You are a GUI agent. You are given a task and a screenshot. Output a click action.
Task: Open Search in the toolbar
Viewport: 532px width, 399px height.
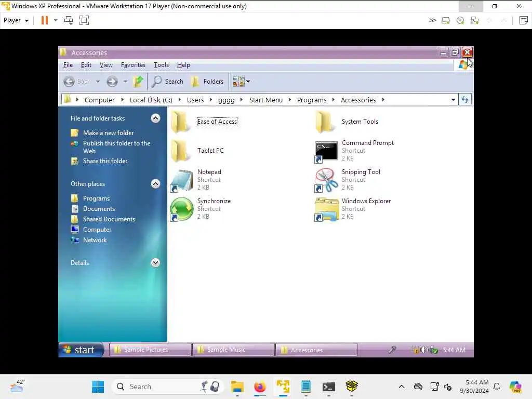[167, 82]
